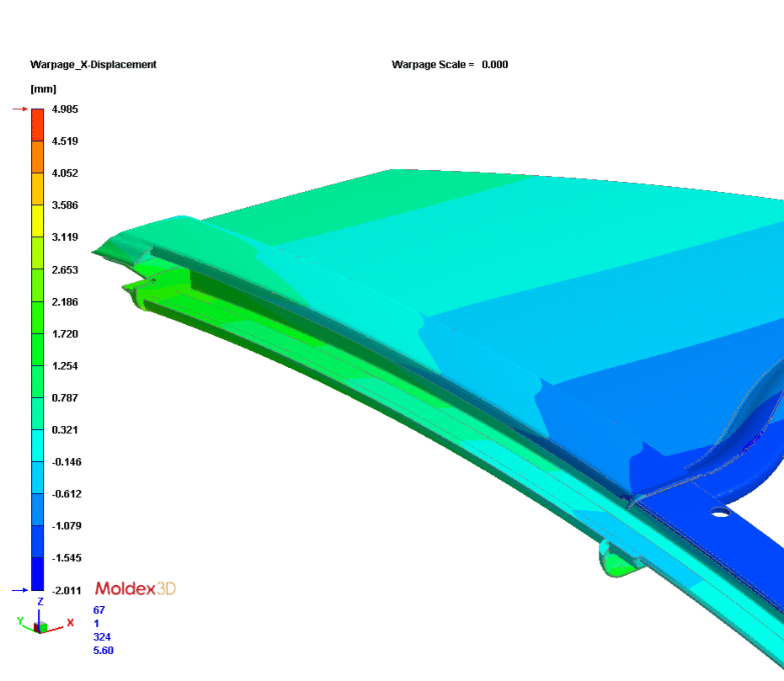
Task: Click the green Y axis label
Action: point(20,620)
